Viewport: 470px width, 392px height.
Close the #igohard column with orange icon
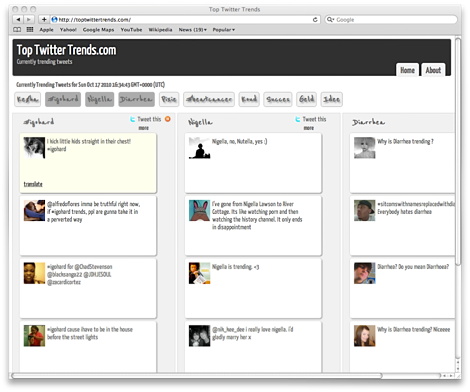click(x=168, y=119)
